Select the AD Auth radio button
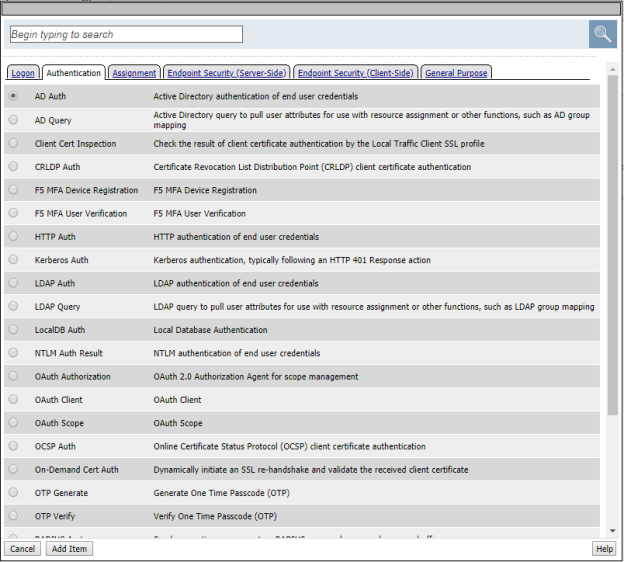 point(13,96)
